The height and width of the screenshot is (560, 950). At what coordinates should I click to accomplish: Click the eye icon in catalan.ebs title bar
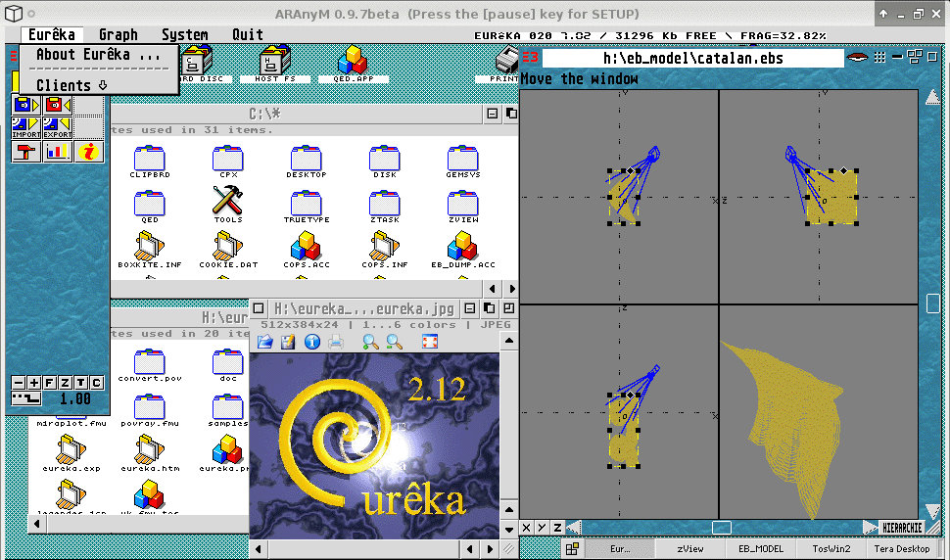pyautogui.click(x=857, y=58)
